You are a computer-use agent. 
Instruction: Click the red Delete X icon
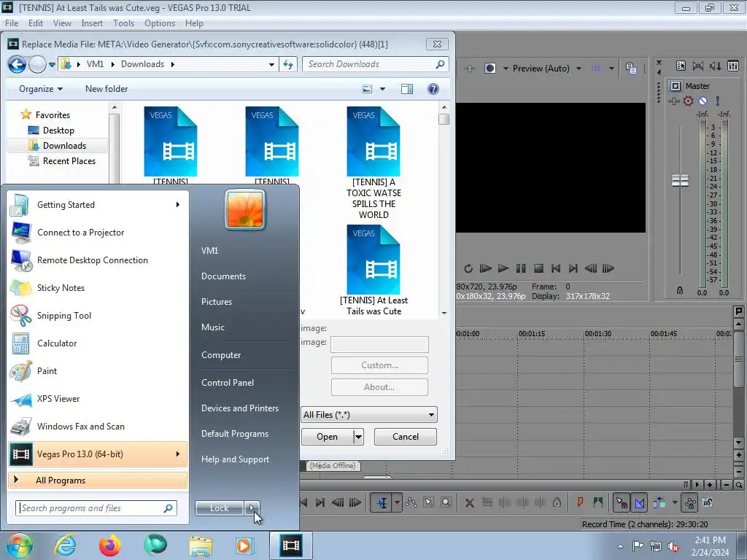(x=469, y=503)
